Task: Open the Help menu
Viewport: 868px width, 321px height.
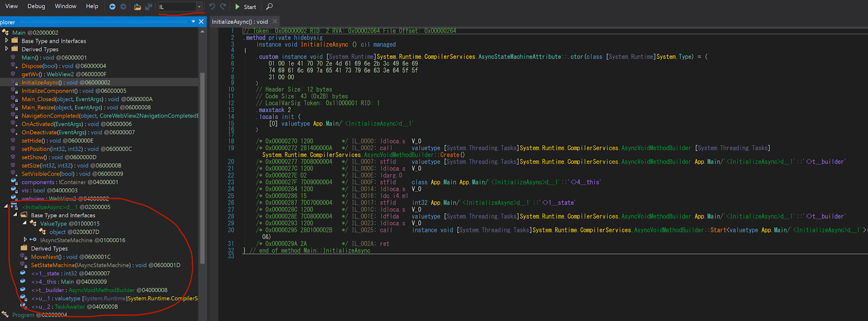Action: (x=92, y=6)
